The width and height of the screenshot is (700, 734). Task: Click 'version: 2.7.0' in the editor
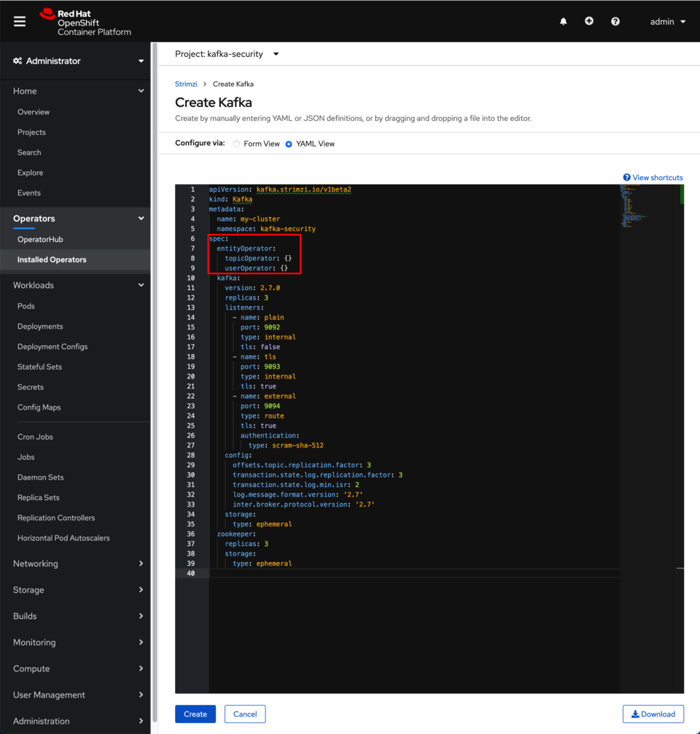(x=252, y=288)
